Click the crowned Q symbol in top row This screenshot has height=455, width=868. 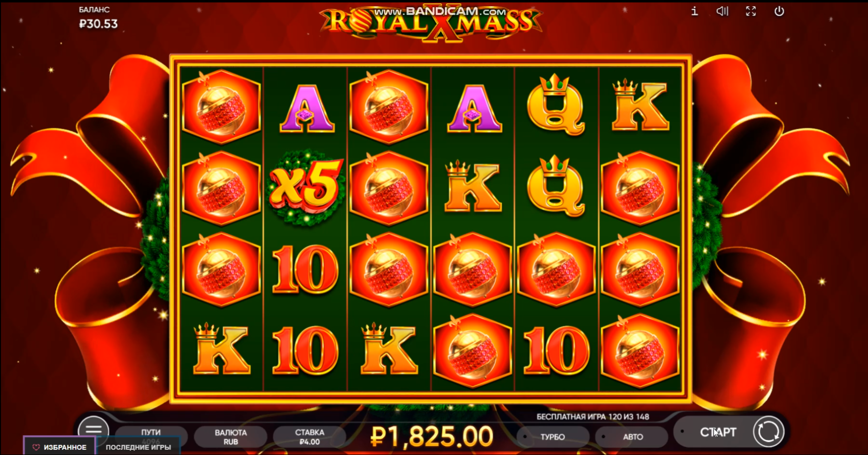tap(556, 105)
